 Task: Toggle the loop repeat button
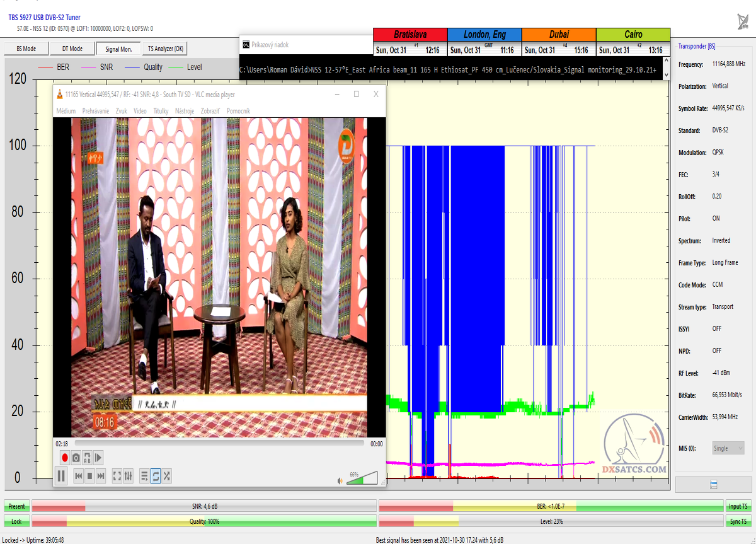click(156, 476)
